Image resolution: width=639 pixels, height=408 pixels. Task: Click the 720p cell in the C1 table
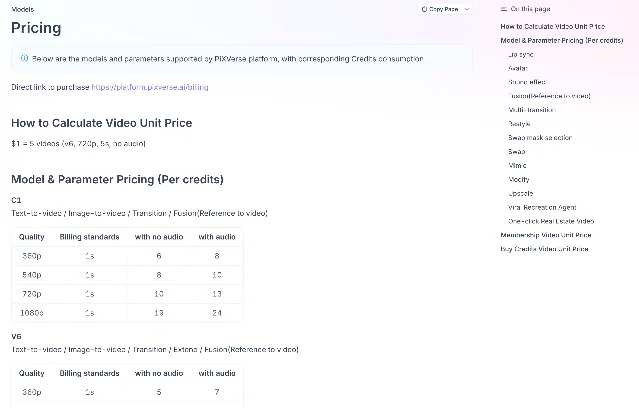tap(32, 294)
